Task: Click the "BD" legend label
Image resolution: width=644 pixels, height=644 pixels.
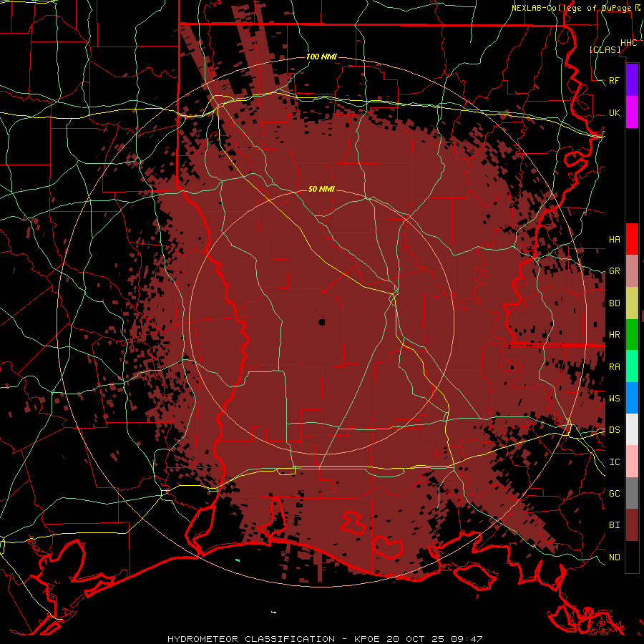Action: pyautogui.click(x=614, y=303)
